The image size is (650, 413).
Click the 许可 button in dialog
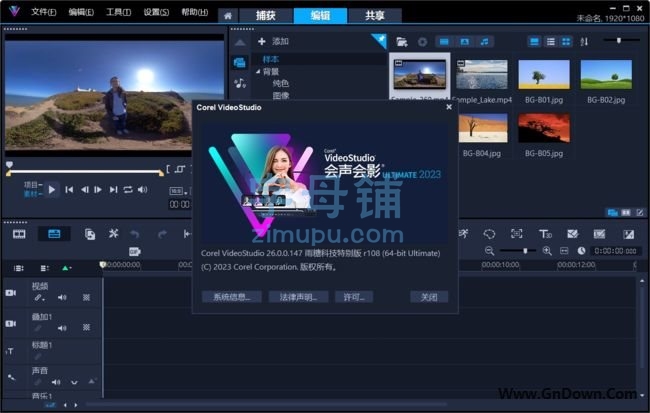click(x=354, y=297)
